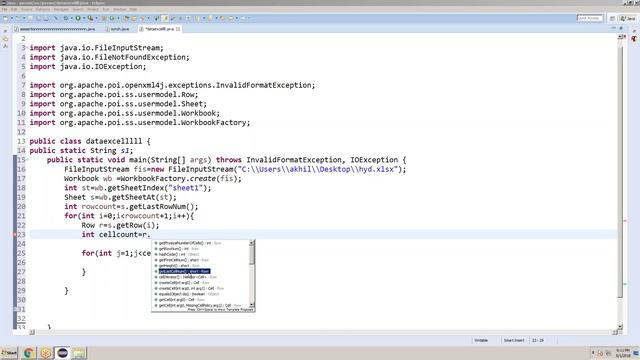Viewport: 640px width, 360px height.
Task: Switch to the Java perspective button
Action: tap(628, 18)
